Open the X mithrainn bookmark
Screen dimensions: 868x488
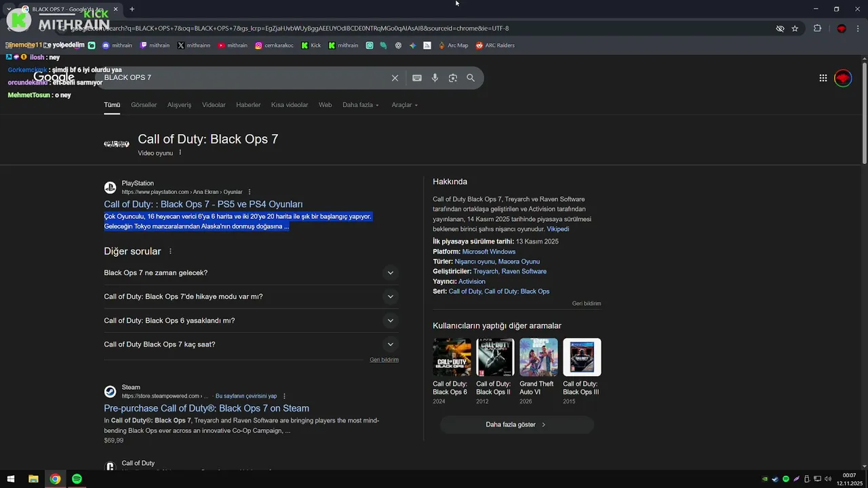click(x=194, y=45)
